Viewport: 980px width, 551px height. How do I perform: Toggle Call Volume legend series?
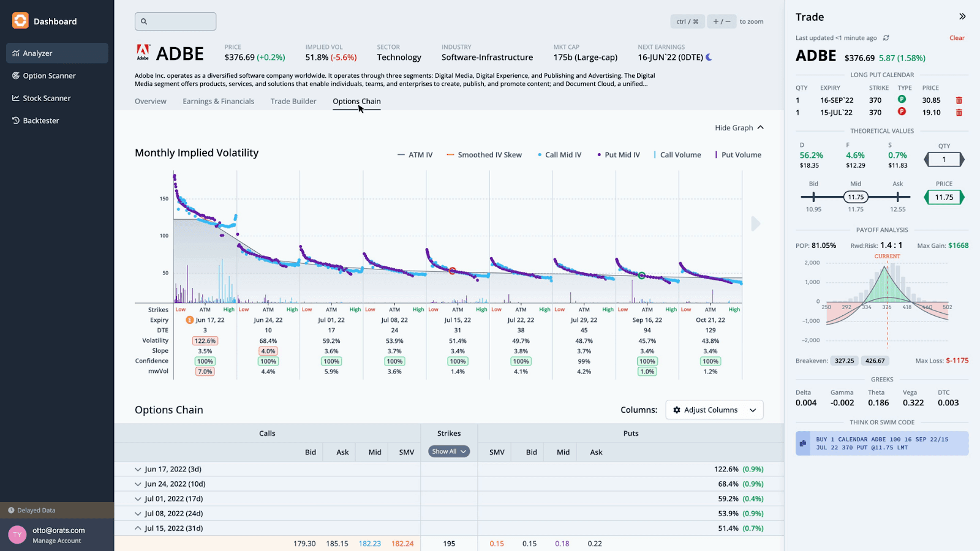(x=677, y=155)
